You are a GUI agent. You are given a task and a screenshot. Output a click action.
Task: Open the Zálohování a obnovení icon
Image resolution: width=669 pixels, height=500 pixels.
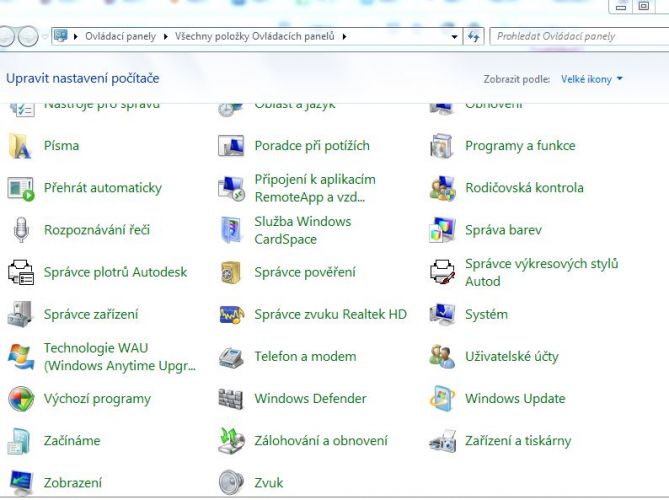231,441
